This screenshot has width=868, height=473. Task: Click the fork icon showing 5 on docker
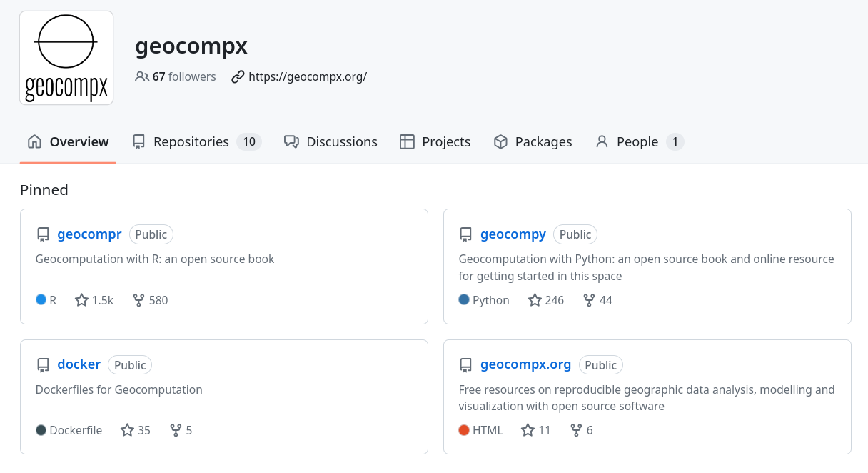tap(176, 430)
